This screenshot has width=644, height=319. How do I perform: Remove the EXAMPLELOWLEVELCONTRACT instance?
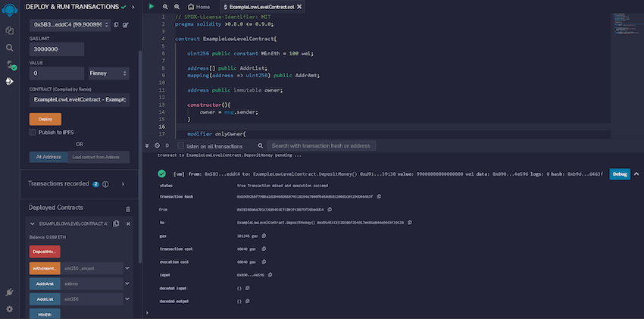click(x=128, y=224)
